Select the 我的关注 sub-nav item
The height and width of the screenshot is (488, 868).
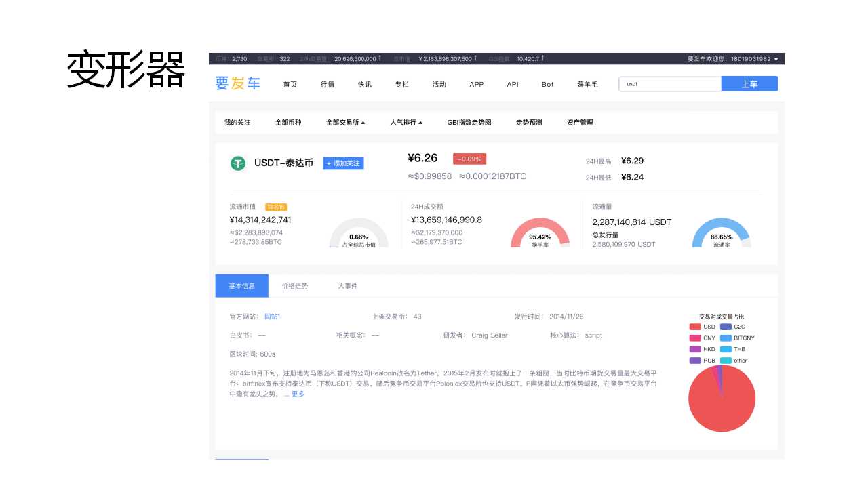(x=237, y=123)
